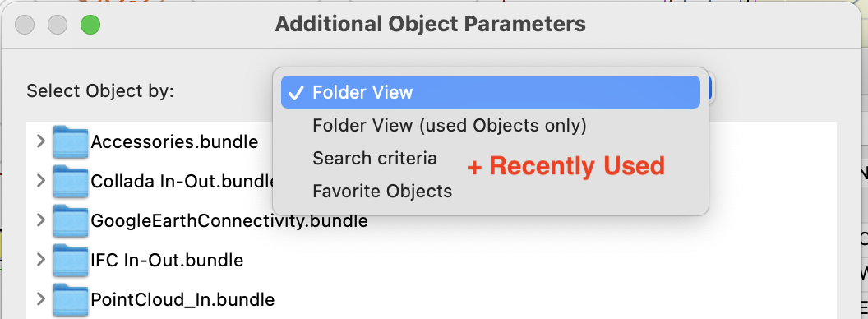
Task: Expand the IFC In-Out.bundle chevron
Action: point(40,260)
